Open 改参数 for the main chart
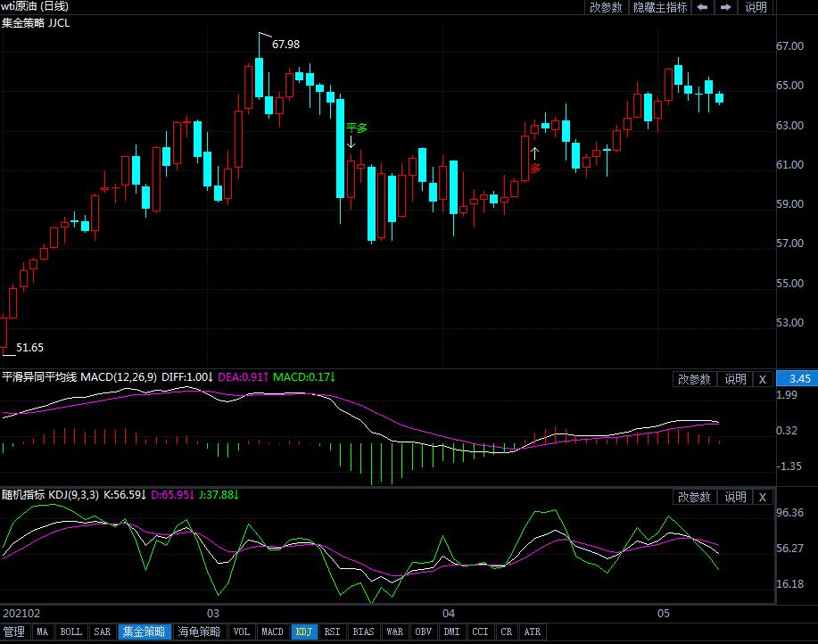This screenshot has width=818, height=644. click(x=606, y=7)
